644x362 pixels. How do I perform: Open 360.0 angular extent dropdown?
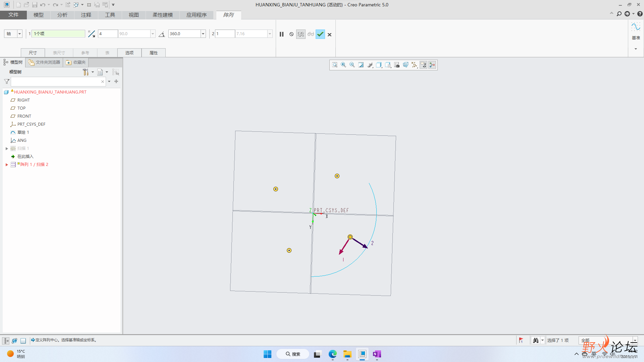tap(203, 34)
